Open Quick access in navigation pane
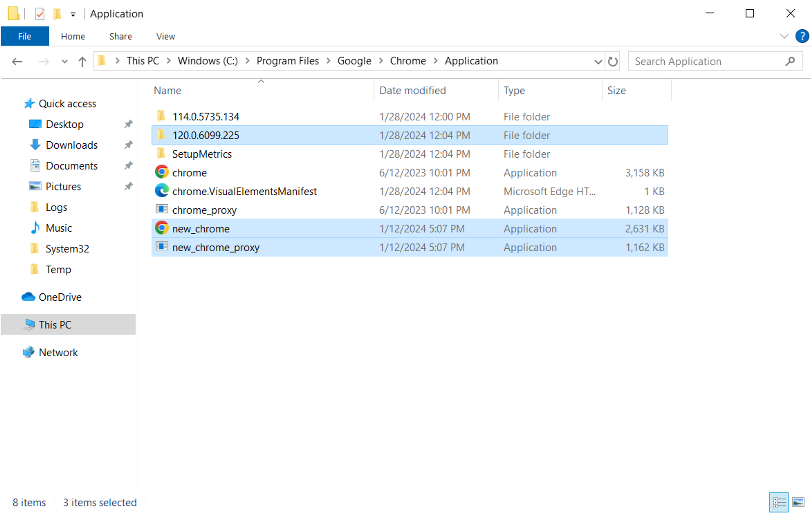The height and width of the screenshot is (513, 812). tap(67, 104)
